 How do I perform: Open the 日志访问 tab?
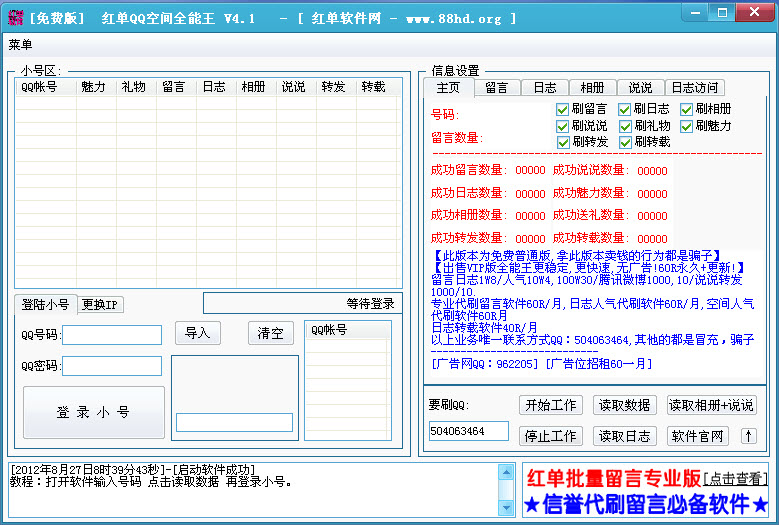point(695,88)
